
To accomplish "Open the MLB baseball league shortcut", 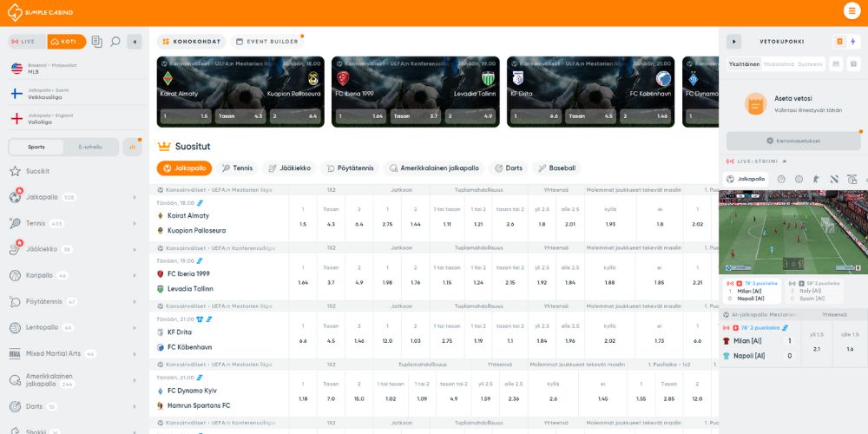I will pos(77,69).
